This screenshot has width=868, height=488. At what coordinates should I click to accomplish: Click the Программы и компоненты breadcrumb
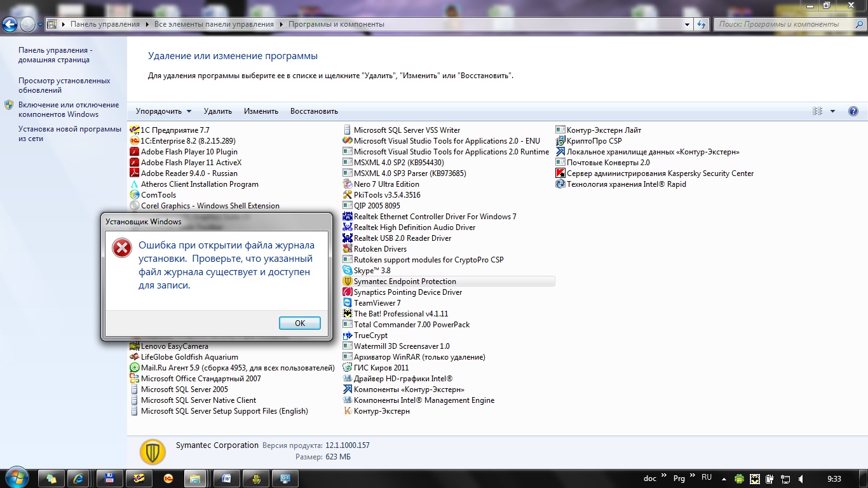(x=336, y=24)
